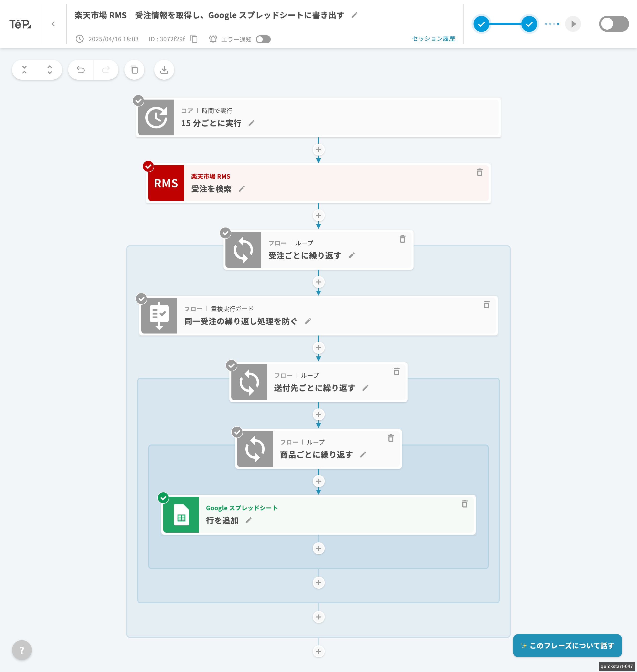
Task: Run the flow with the play button
Action: [573, 24]
